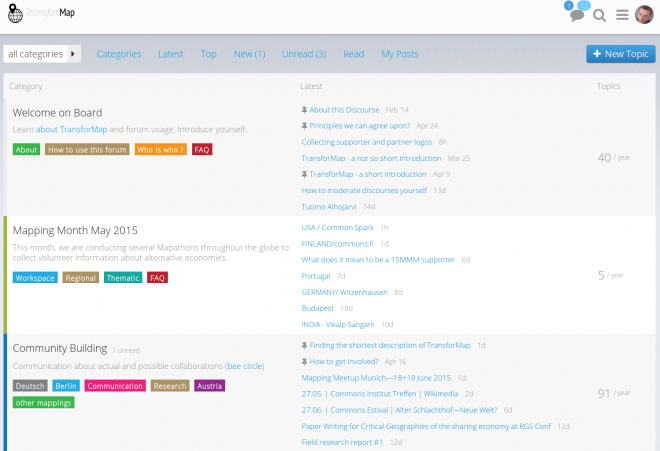The width and height of the screenshot is (660, 451).
Task: Open TransforMap - a short introduction topic
Action: point(368,174)
